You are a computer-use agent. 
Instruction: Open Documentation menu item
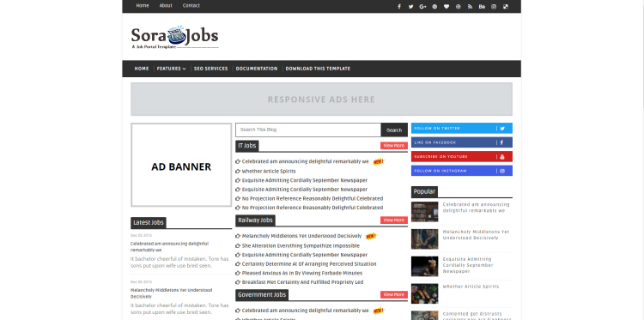tap(257, 69)
